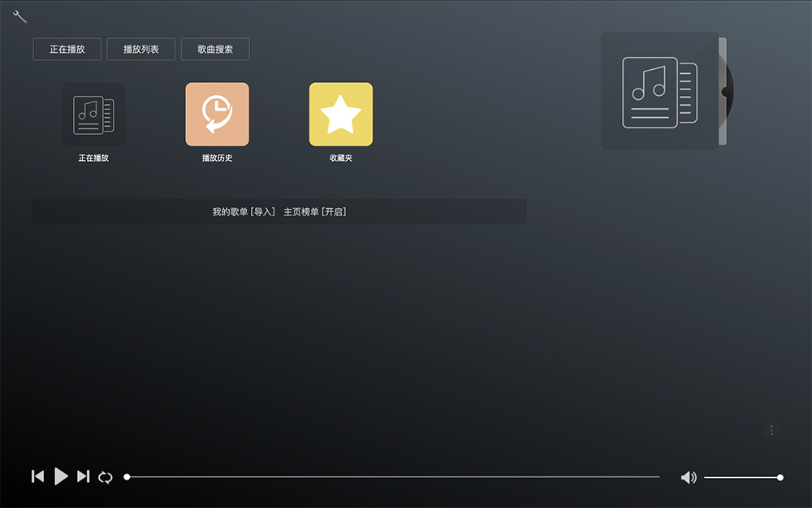Screen dimensions: 812x508
Task: Switch to the 播放列表 tab
Action: point(140,49)
